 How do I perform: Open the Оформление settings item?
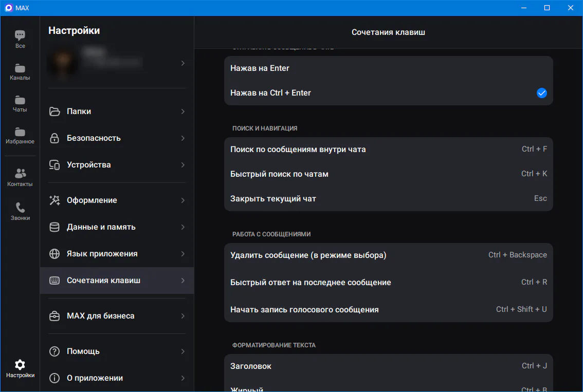point(117,200)
